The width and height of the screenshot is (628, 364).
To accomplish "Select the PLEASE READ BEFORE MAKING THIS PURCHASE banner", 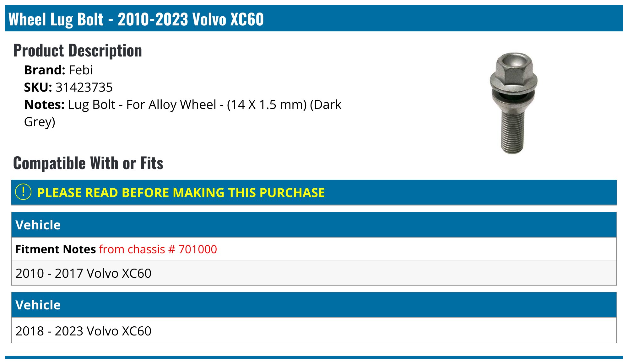I will tap(314, 192).
